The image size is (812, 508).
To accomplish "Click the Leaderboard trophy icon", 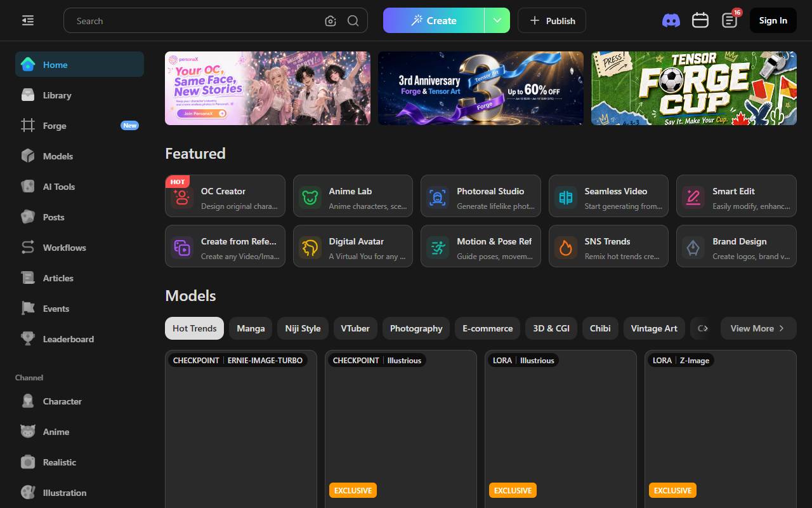I will 28,339.
